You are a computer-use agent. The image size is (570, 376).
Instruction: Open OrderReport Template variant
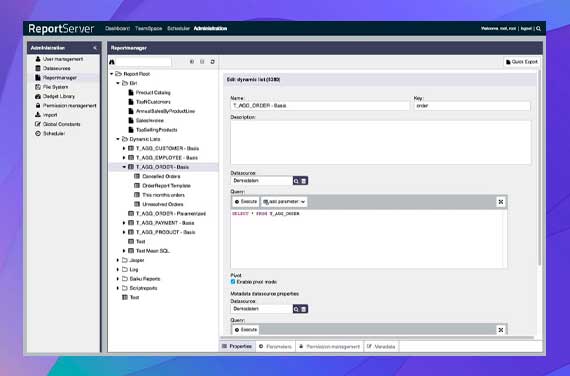click(166, 186)
